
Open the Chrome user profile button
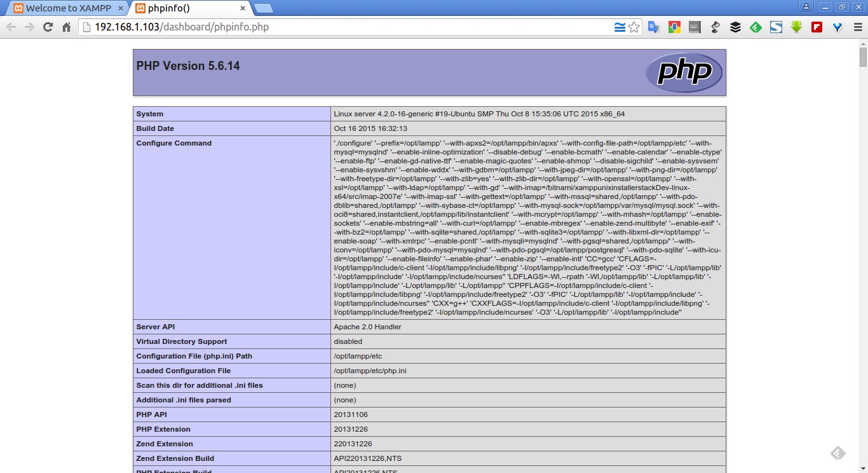806,7
